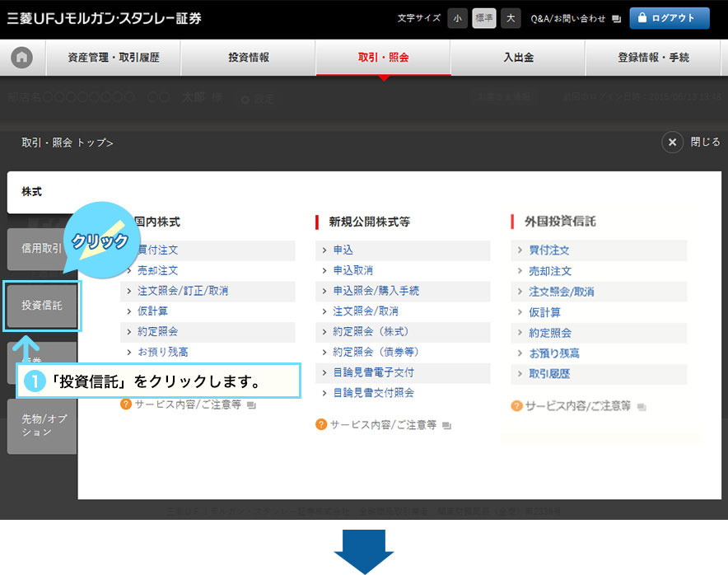The width and height of the screenshot is (728, 575).
Task: Click the logout lock button
Action: (669, 18)
